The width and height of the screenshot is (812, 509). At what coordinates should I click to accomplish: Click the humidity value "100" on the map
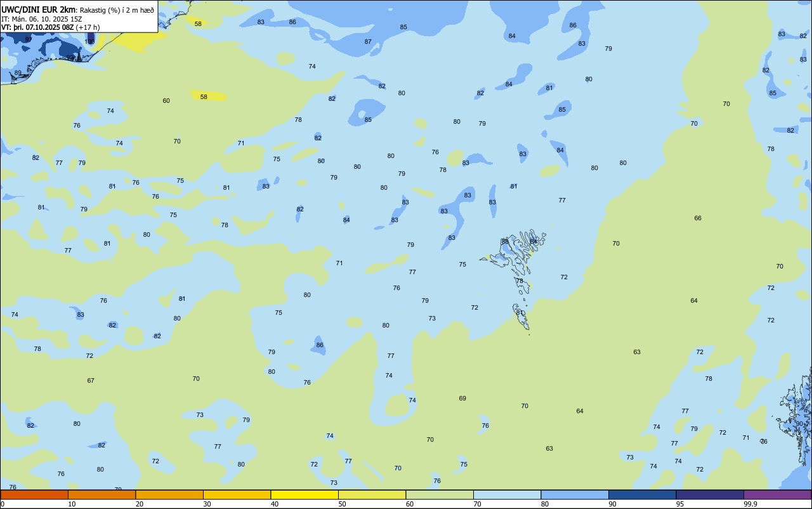click(x=90, y=41)
